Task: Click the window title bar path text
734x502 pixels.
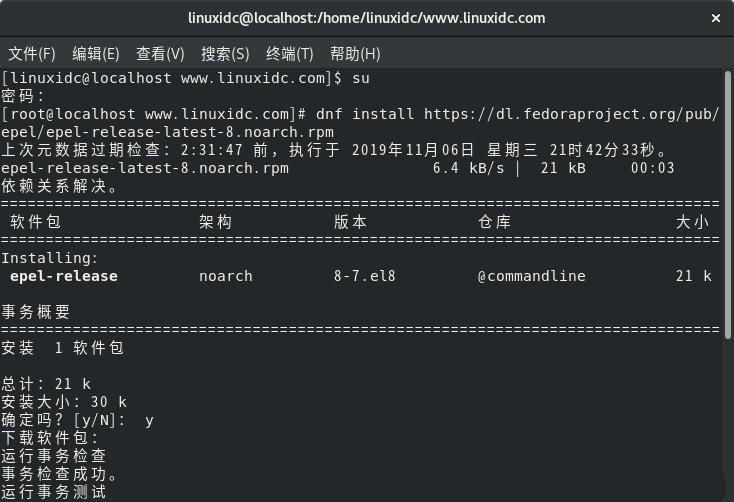Action: (x=367, y=18)
